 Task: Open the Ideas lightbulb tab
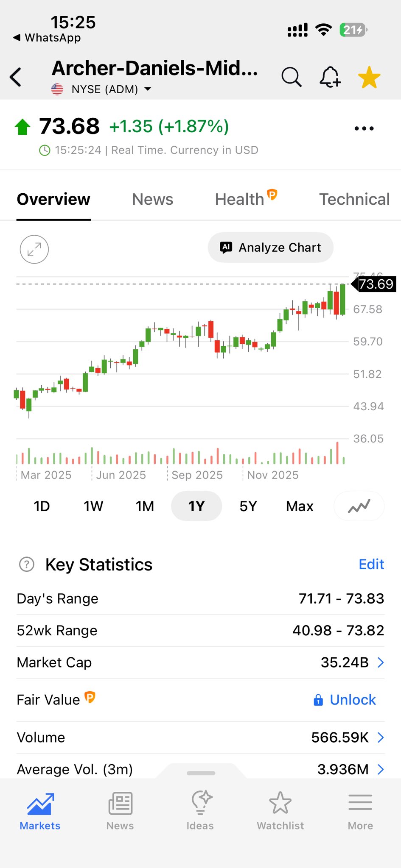[x=200, y=810]
